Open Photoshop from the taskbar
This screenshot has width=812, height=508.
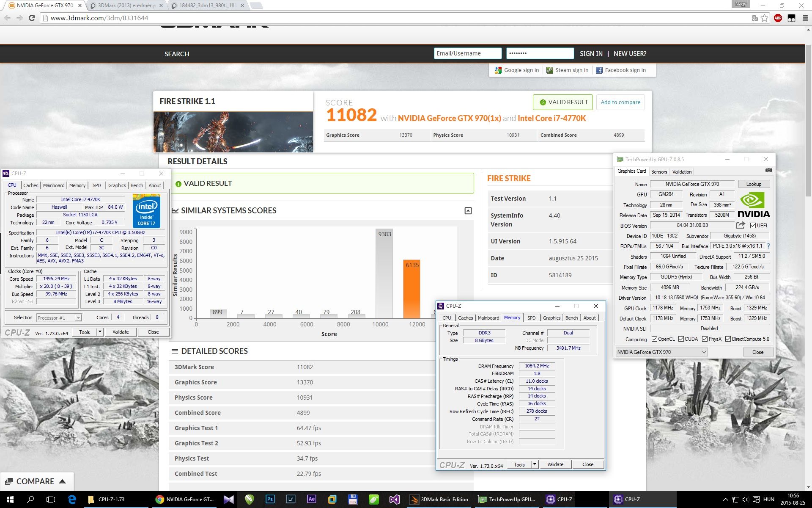270,499
